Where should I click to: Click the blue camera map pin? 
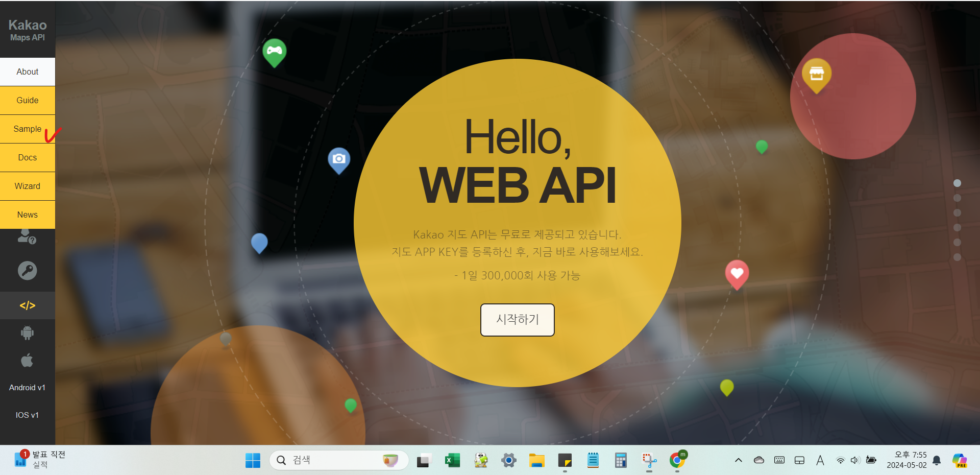pos(339,161)
